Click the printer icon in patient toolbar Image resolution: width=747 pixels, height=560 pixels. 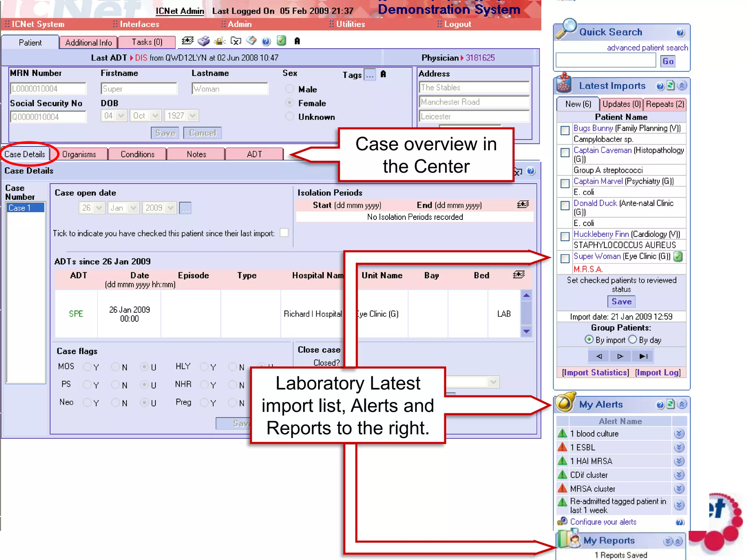click(204, 41)
